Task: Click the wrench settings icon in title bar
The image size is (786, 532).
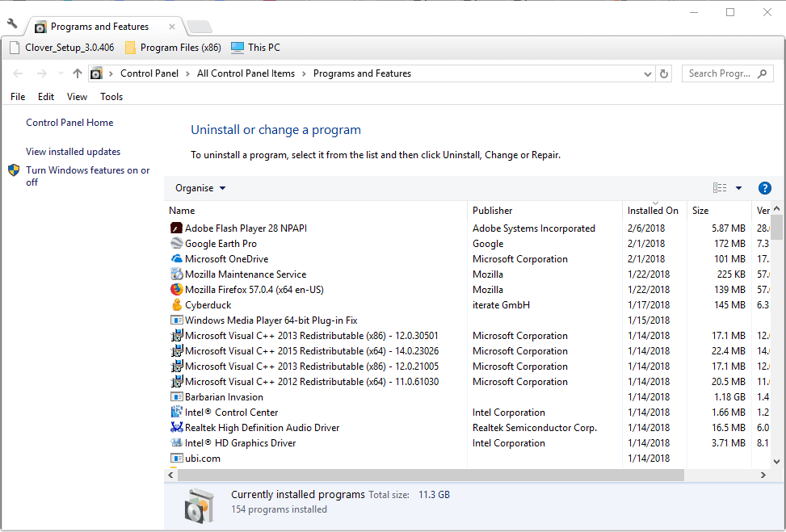Action: (x=12, y=24)
